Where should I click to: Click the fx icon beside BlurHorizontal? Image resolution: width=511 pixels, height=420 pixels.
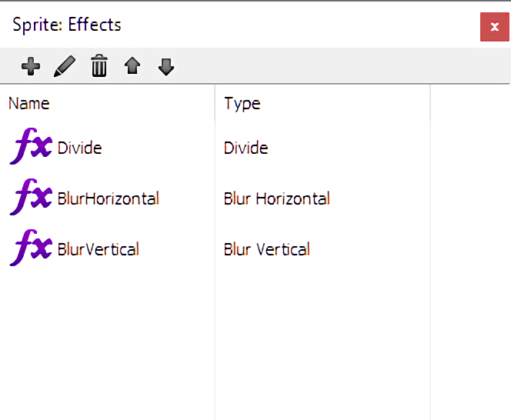click(31, 197)
